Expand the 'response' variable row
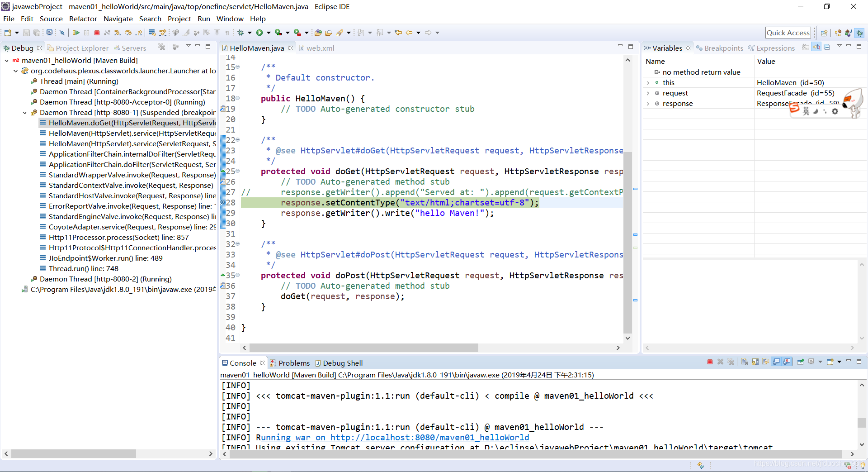 (x=648, y=103)
